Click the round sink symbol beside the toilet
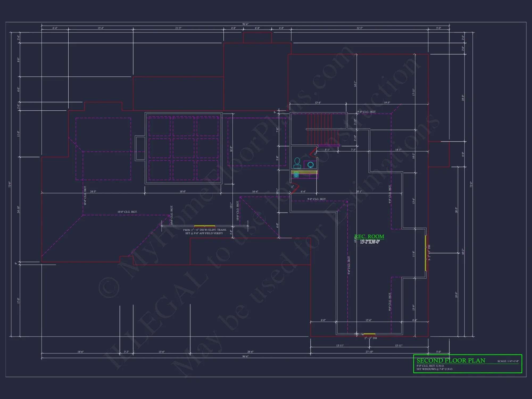532x399 pixels. [x=310, y=165]
